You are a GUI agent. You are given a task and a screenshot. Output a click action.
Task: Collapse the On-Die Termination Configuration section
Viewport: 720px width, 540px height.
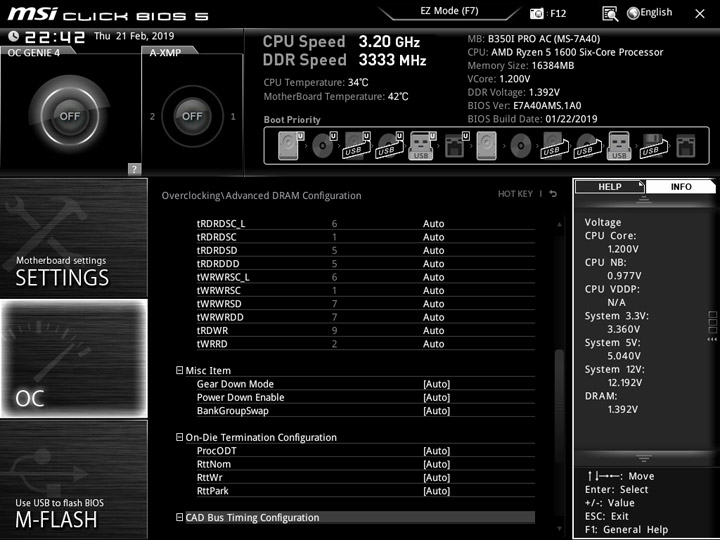[180, 437]
